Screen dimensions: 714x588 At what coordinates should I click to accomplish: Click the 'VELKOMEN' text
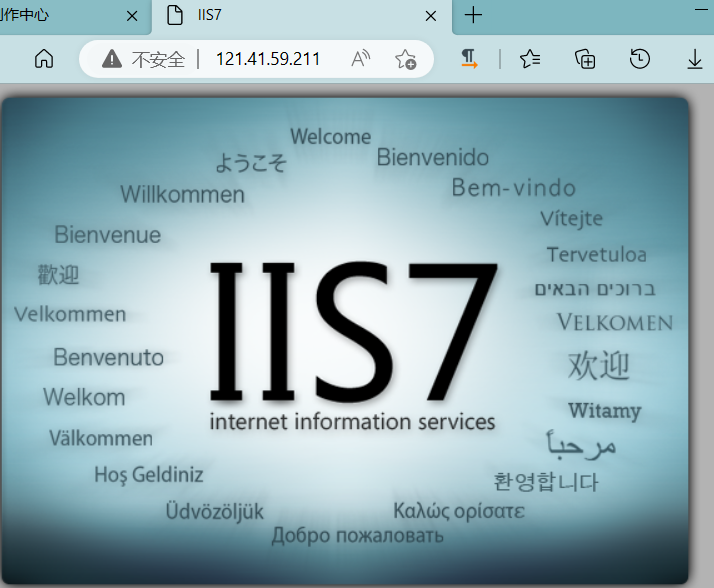pyautogui.click(x=615, y=322)
